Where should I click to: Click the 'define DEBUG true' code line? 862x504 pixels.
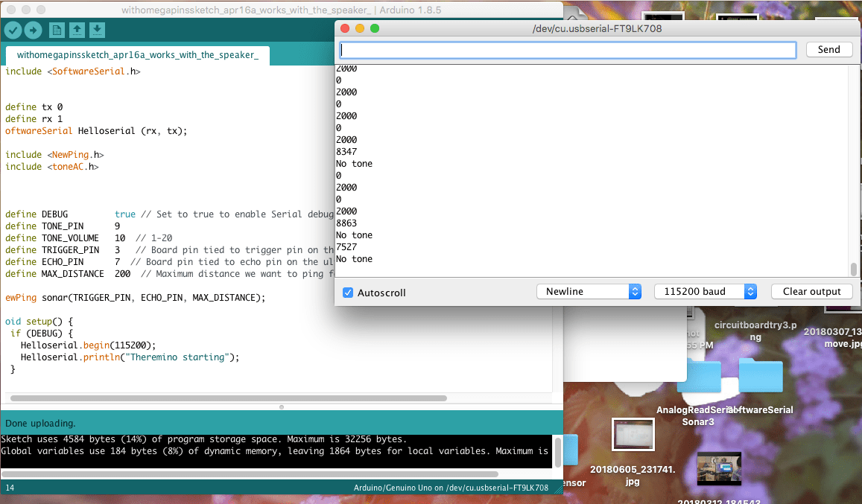(x=169, y=214)
